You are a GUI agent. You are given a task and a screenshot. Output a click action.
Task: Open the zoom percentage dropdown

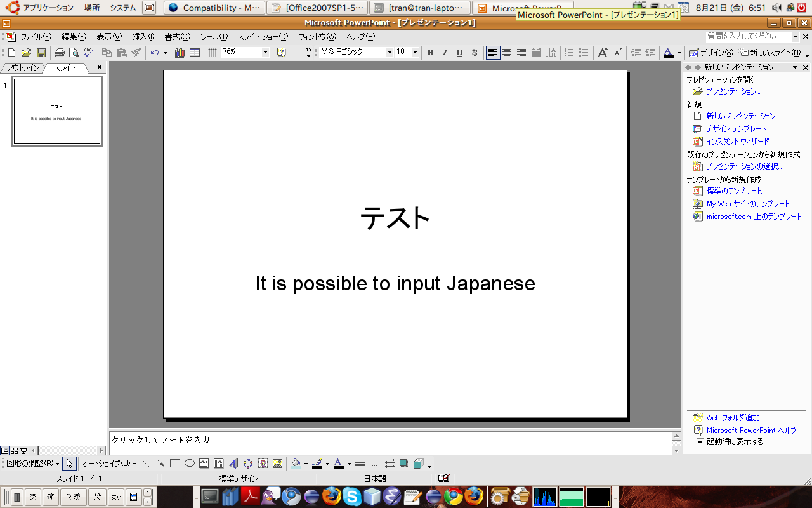[265, 53]
